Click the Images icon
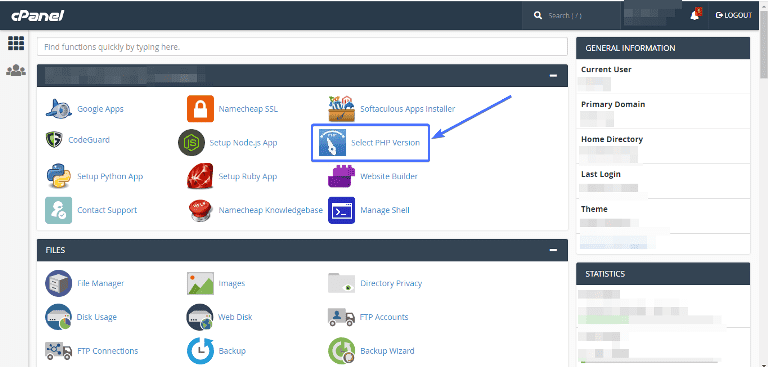The image size is (768, 367). tap(200, 283)
